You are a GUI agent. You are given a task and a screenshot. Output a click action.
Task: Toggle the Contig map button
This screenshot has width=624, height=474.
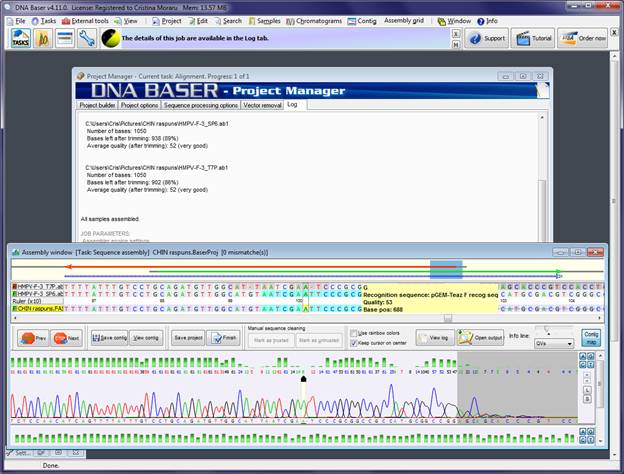[591, 338]
